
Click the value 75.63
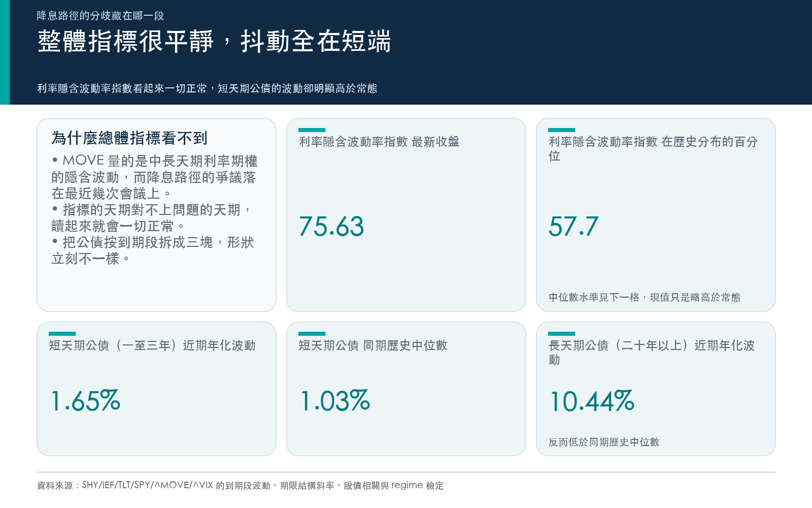coord(331,227)
